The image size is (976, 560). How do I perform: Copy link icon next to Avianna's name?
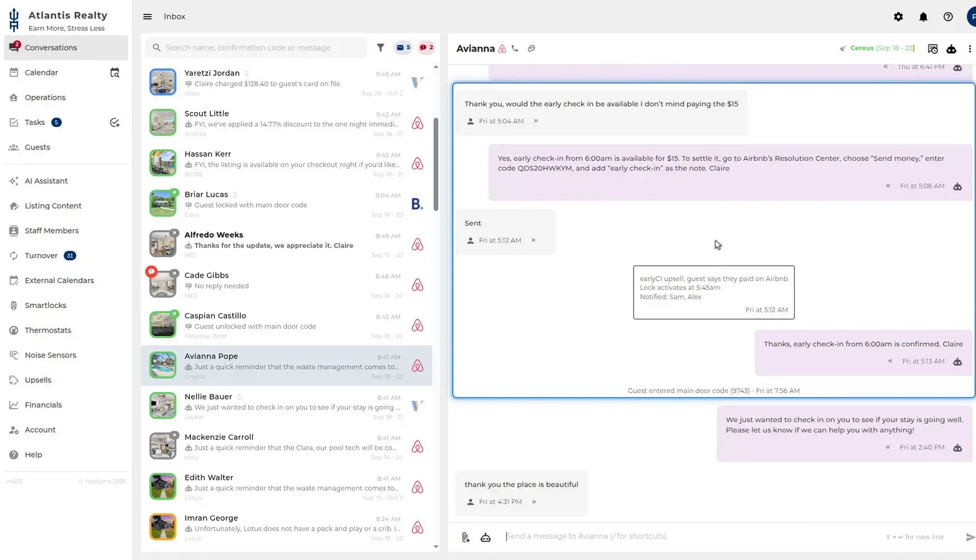click(x=532, y=49)
